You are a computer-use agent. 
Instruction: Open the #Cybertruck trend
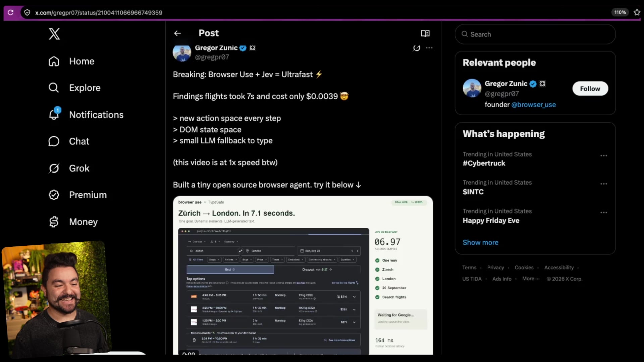pyautogui.click(x=484, y=163)
